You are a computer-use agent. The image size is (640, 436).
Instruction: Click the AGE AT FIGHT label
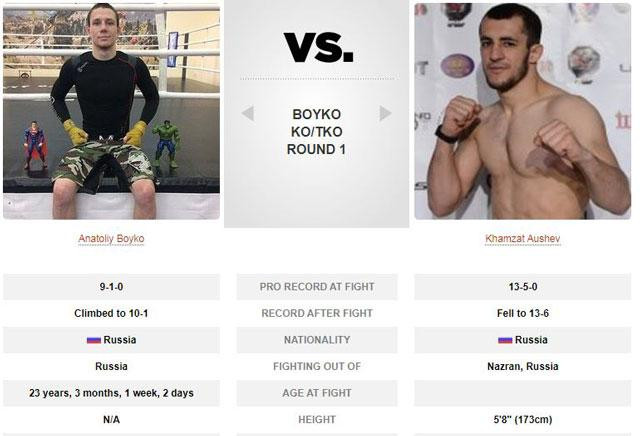[316, 393]
